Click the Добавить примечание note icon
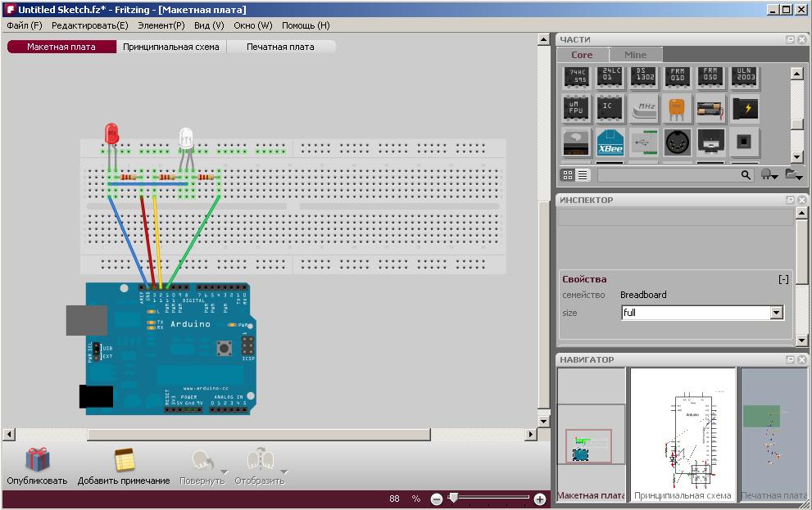Screen dimensions: 812x510 124,458
